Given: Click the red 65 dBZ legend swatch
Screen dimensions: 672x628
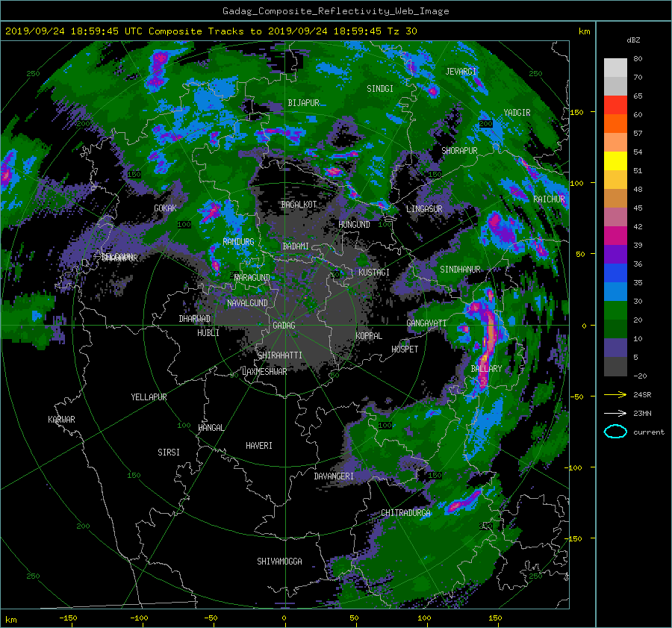Looking at the screenshot, I should click(615, 105).
